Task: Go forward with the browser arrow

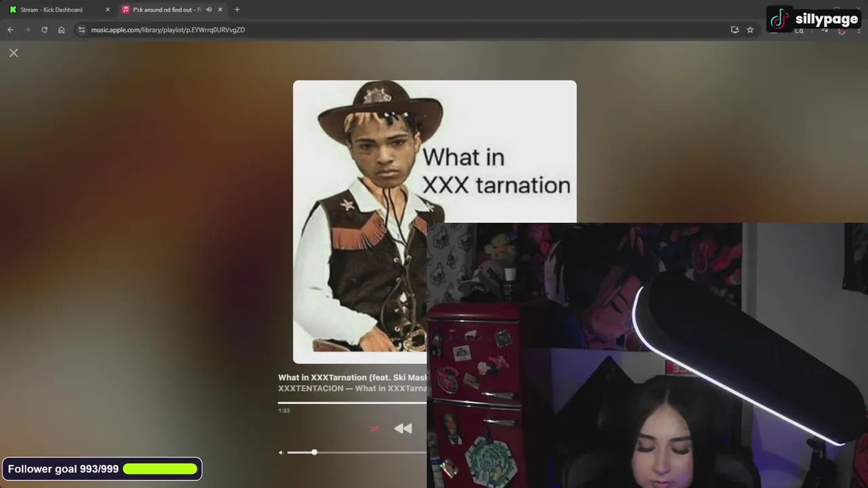Action: (27, 30)
